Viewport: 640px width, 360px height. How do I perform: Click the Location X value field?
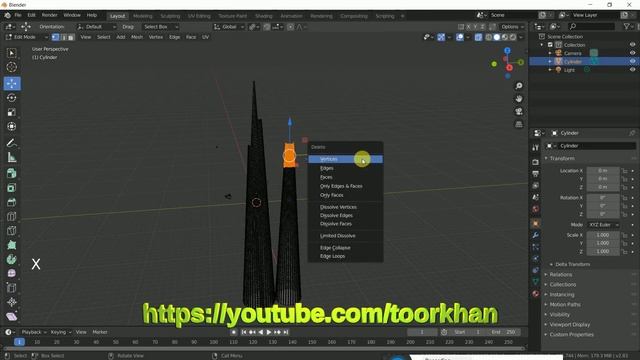tap(603, 171)
